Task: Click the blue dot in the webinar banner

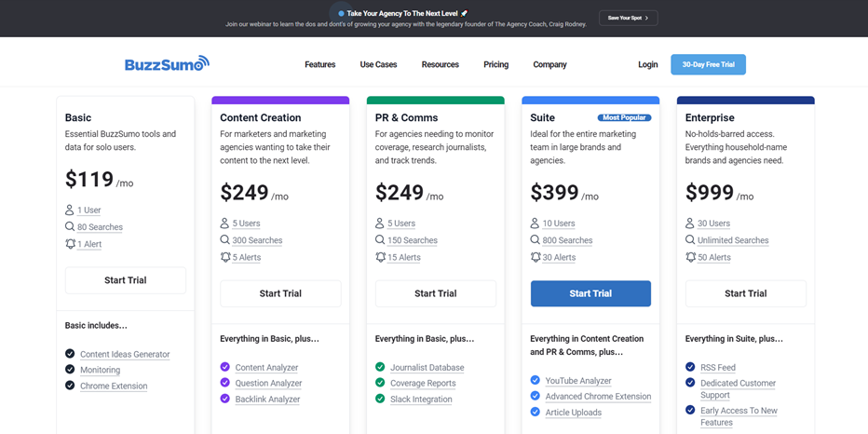Action: pos(341,13)
